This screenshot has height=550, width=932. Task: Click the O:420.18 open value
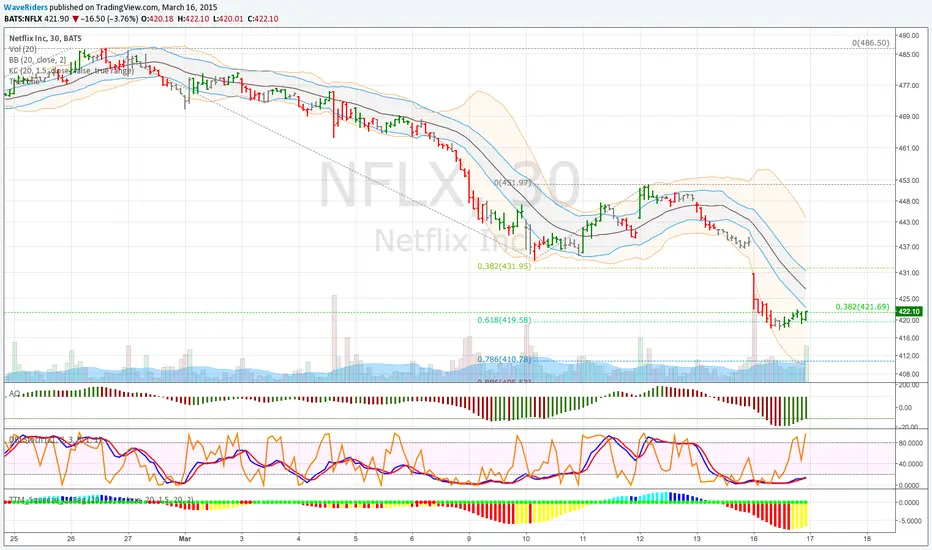coord(157,19)
